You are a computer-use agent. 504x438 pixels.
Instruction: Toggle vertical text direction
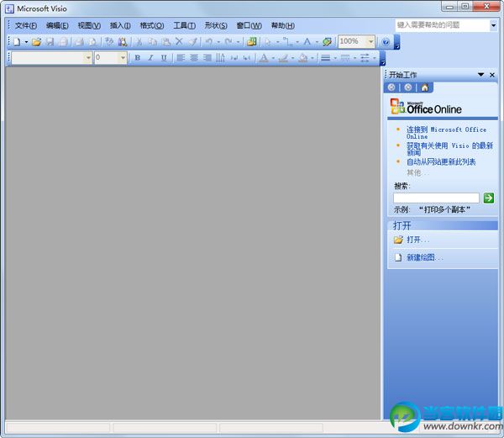tap(220, 58)
